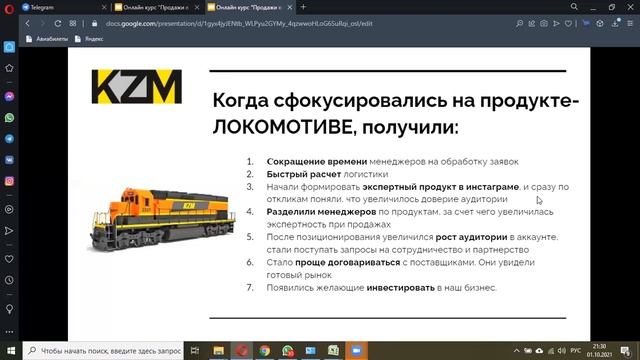Viewport: 640px width, 360px height.
Task: Open sidebar history clock icon
Action: click(x=9, y=280)
